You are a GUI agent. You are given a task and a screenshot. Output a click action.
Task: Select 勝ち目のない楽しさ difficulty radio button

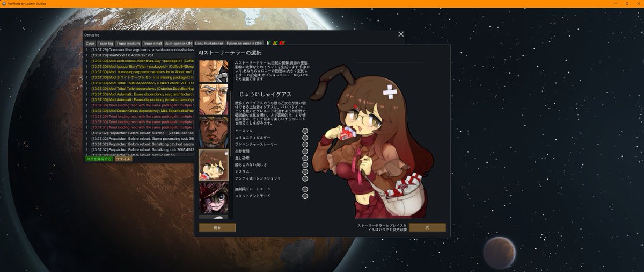pyautogui.click(x=305, y=165)
